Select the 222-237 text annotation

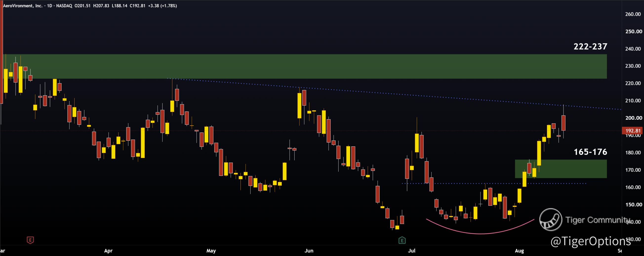tap(590, 46)
